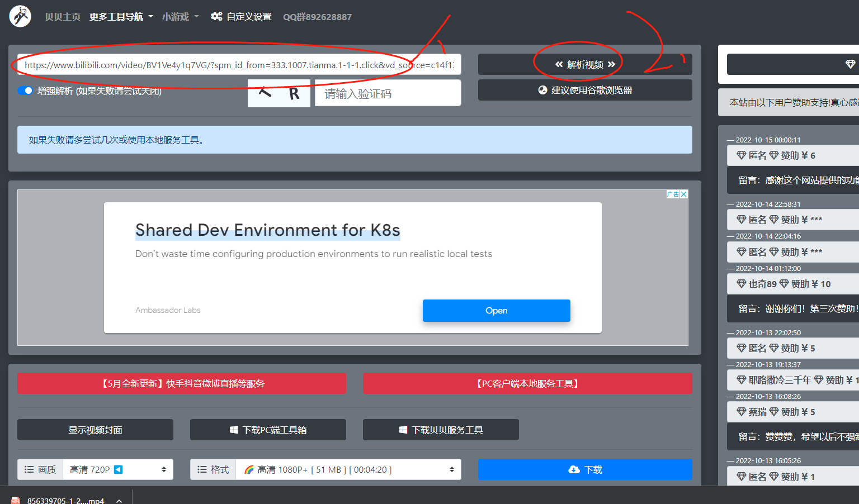Focus the 请输入验证码 captcha field
This screenshot has height=504, width=859.
point(388,93)
